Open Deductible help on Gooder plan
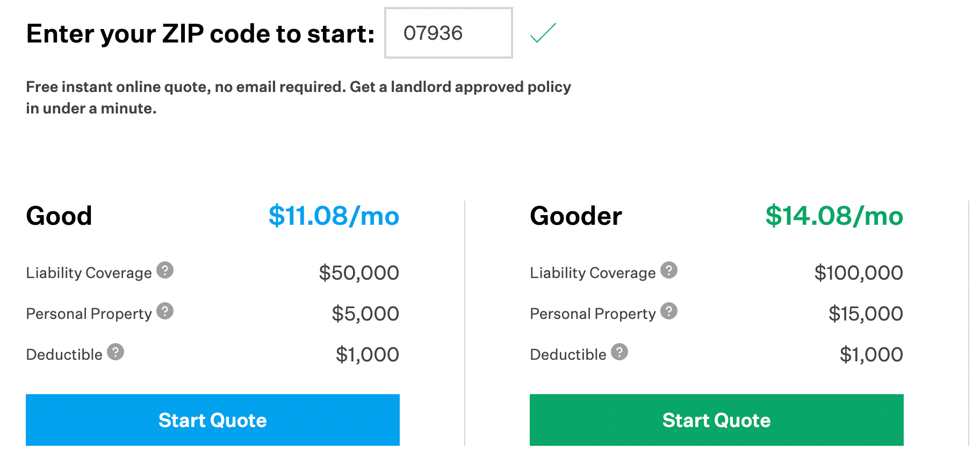Image resolution: width=980 pixels, height=470 pixels. [621, 352]
